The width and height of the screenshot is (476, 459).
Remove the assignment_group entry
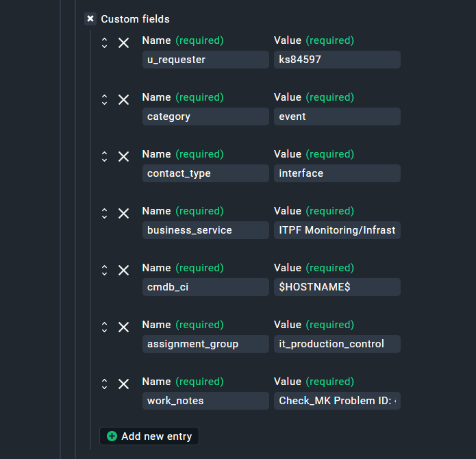123,327
